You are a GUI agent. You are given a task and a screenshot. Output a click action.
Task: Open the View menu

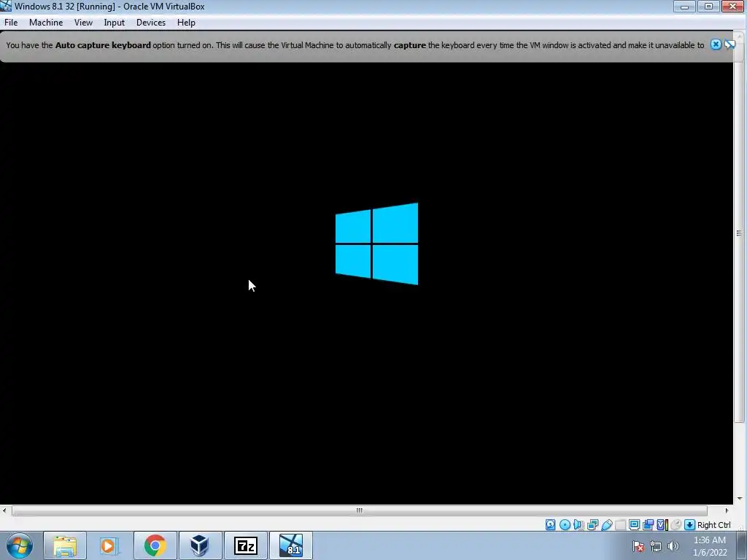[83, 23]
